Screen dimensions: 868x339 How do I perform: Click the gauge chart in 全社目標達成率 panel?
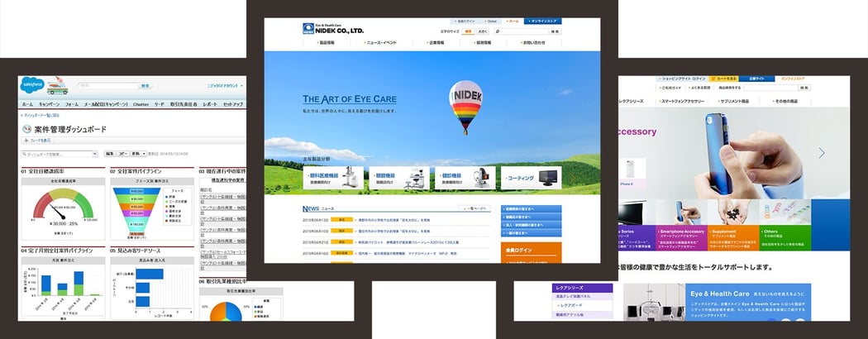[63, 206]
